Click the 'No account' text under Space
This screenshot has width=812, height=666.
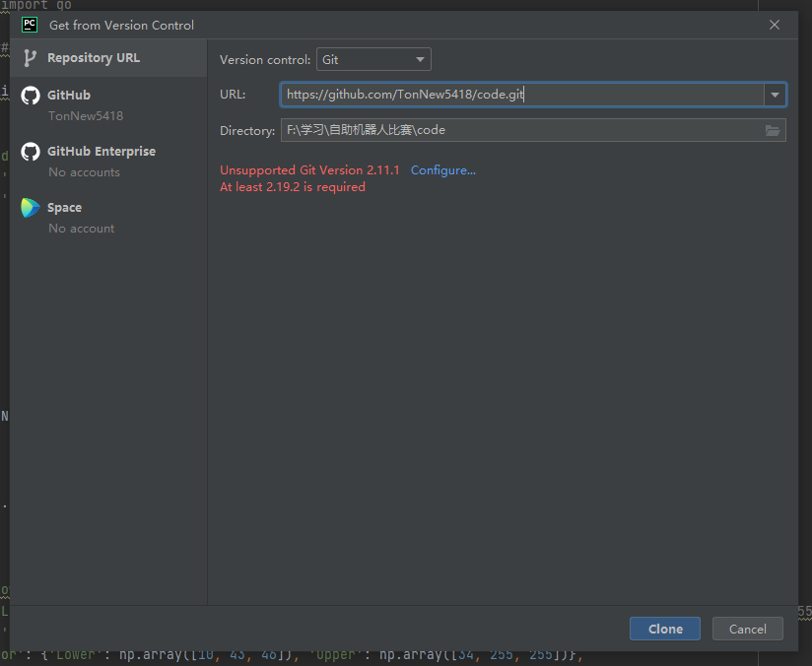pos(82,229)
